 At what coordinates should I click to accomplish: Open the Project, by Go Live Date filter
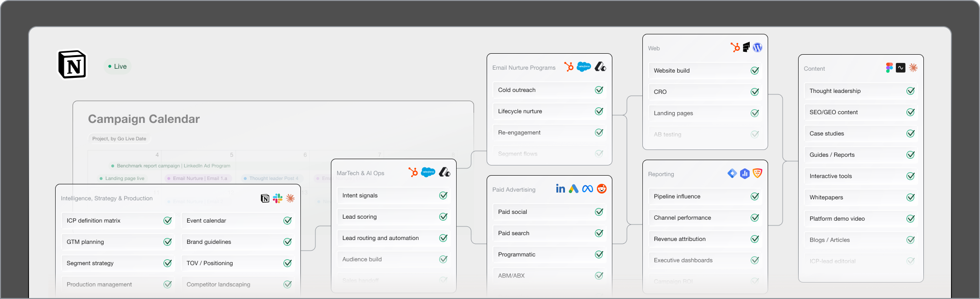click(119, 139)
